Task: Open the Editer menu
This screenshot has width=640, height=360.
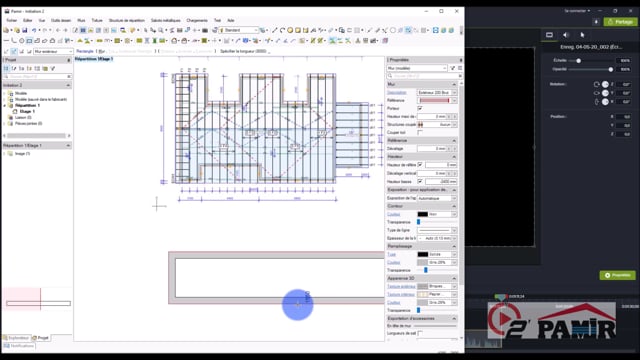Action: coord(28,20)
